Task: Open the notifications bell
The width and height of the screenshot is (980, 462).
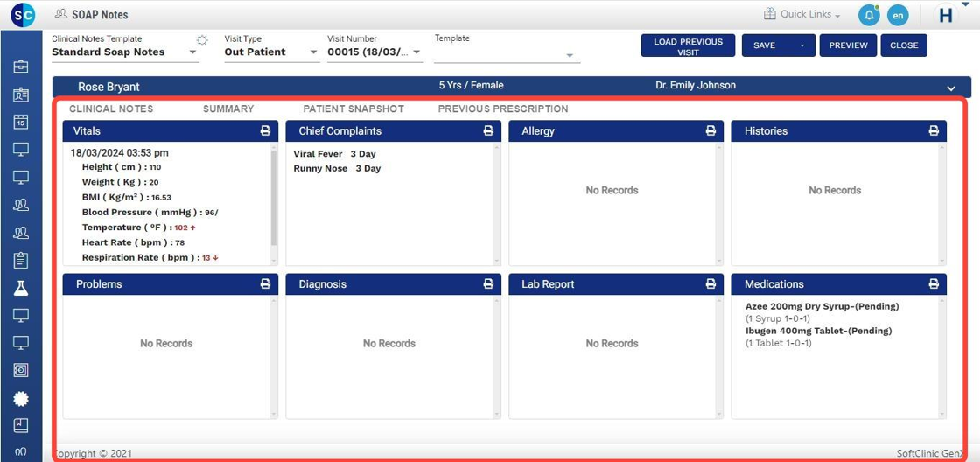Action: click(868, 15)
